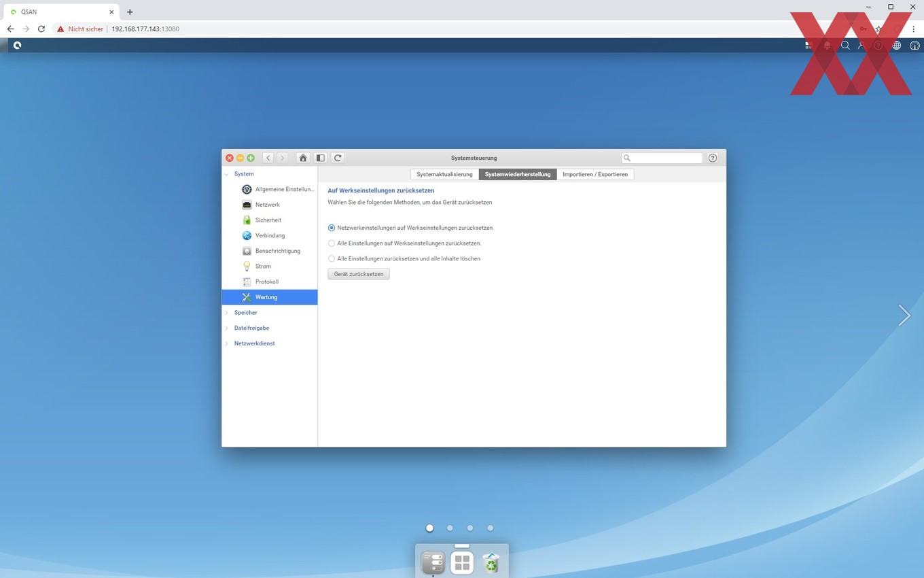924x578 pixels.
Task: Switch to Importieren / Exportieren tab
Action: pos(595,174)
